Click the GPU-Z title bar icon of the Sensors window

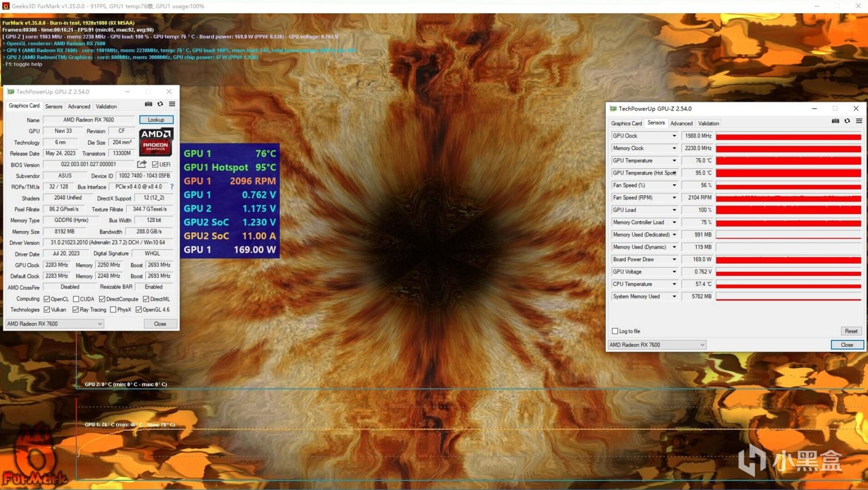(x=613, y=109)
